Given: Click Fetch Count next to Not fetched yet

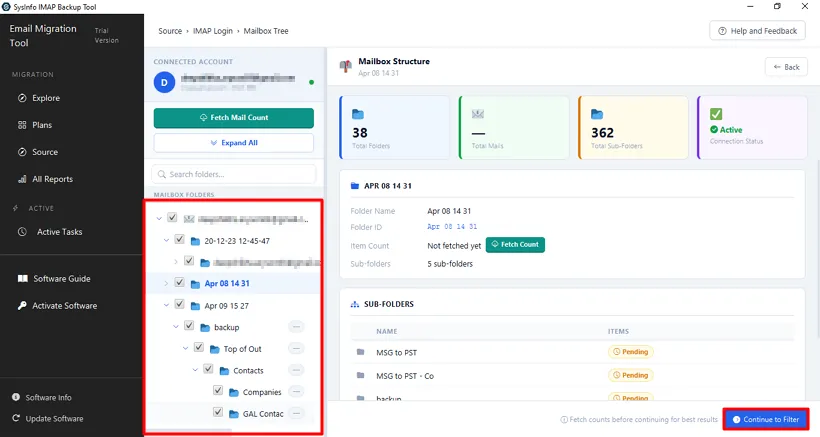Looking at the screenshot, I should (x=515, y=245).
